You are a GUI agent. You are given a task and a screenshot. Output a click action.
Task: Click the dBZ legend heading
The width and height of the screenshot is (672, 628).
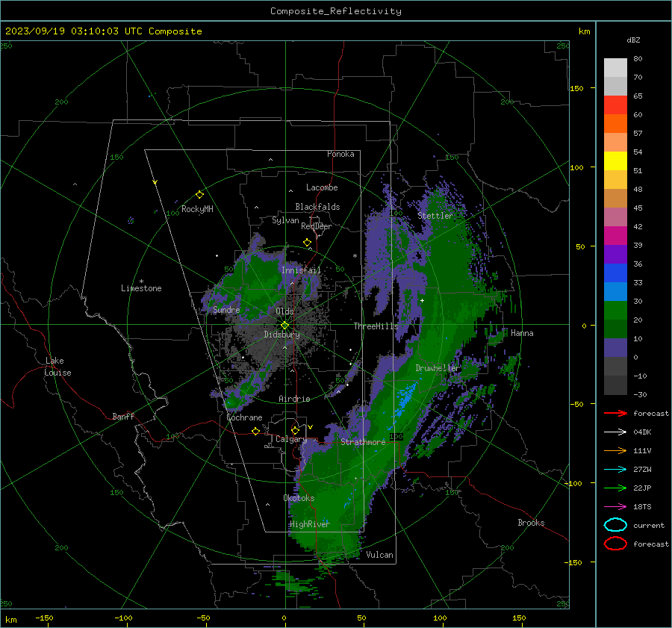pyautogui.click(x=633, y=40)
